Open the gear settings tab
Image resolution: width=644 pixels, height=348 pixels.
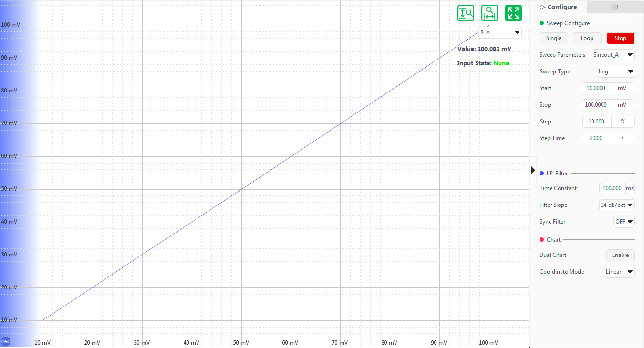click(615, 7)
